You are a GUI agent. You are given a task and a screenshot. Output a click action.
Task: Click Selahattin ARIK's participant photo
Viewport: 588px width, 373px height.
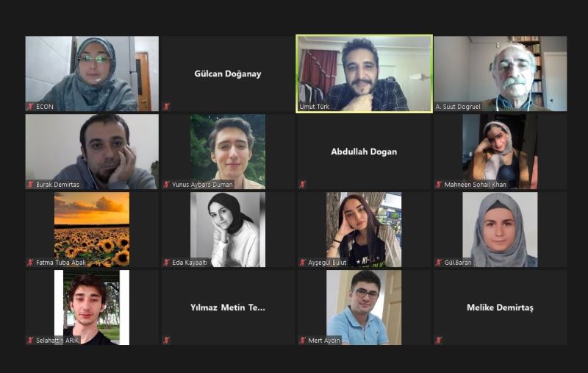[x=92, y=308]
